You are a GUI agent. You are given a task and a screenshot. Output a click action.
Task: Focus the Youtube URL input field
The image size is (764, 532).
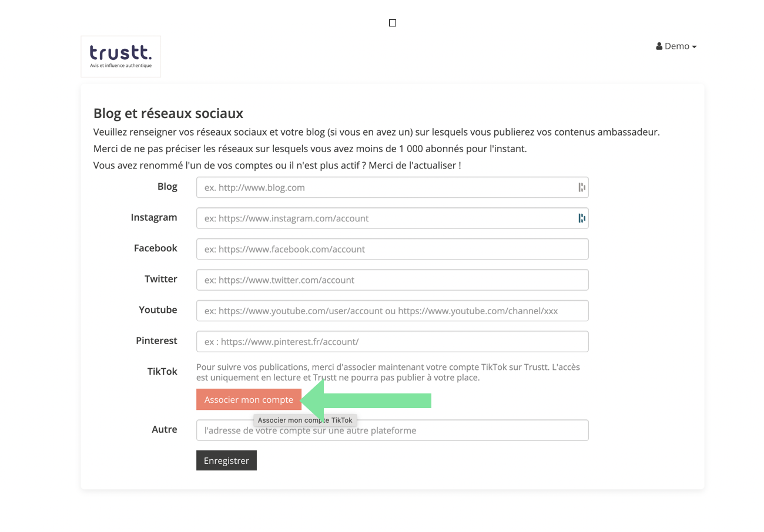point(392,311)
